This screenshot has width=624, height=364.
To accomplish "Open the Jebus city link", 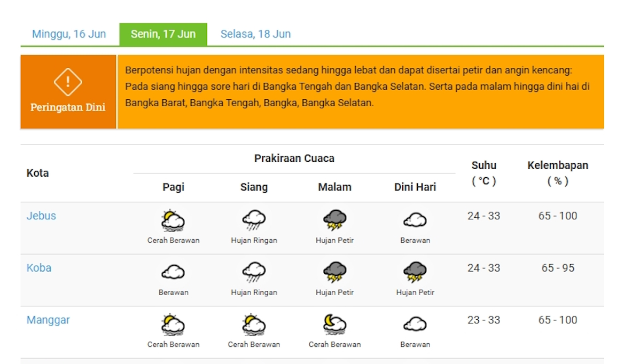I will coord(41,216).
